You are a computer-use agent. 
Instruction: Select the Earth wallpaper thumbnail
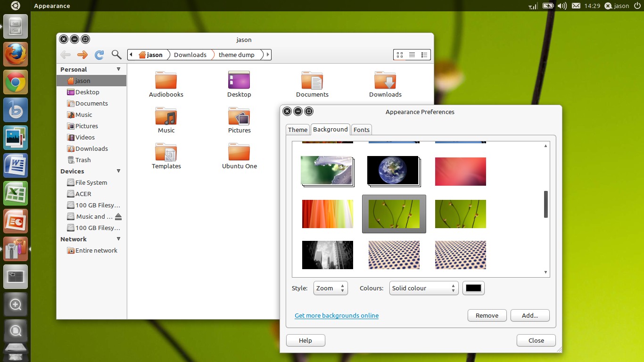point(394,171)
